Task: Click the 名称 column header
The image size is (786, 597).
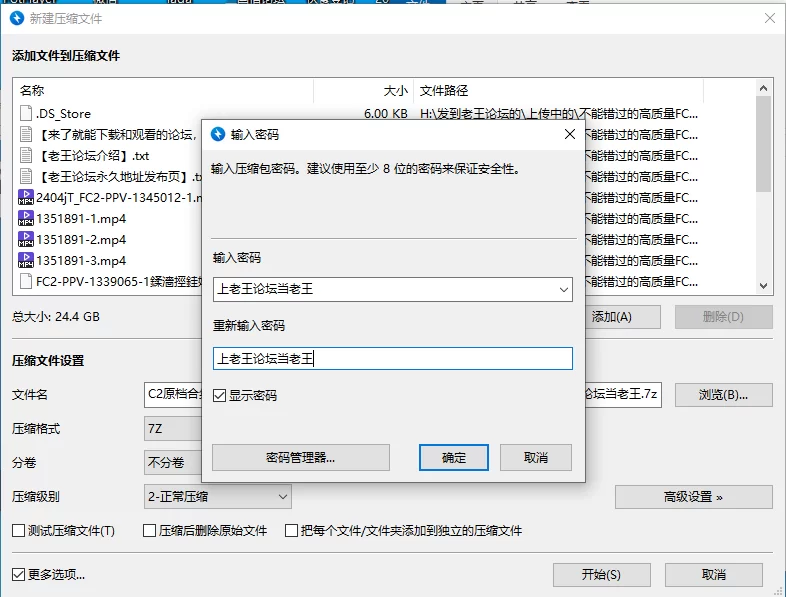Action: 163,91
